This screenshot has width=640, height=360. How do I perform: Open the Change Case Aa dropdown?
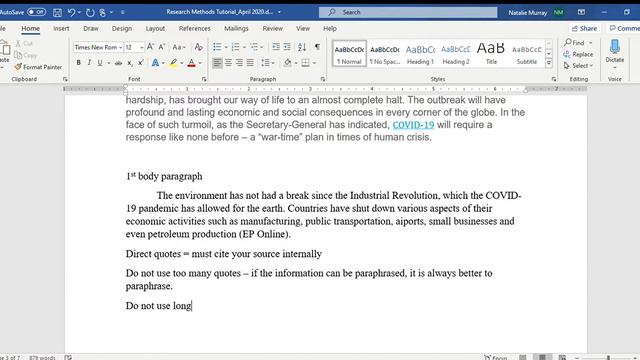click(178, 47)
